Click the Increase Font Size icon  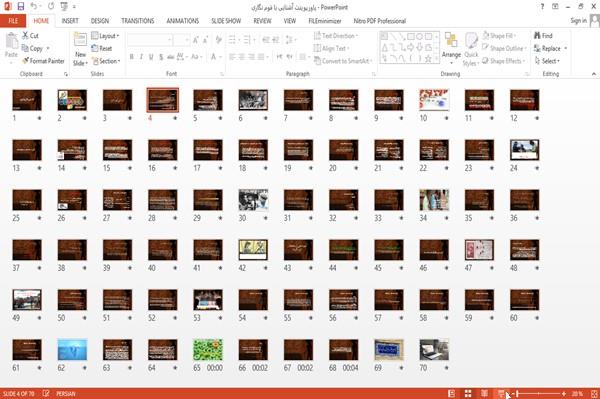[196, 40]
